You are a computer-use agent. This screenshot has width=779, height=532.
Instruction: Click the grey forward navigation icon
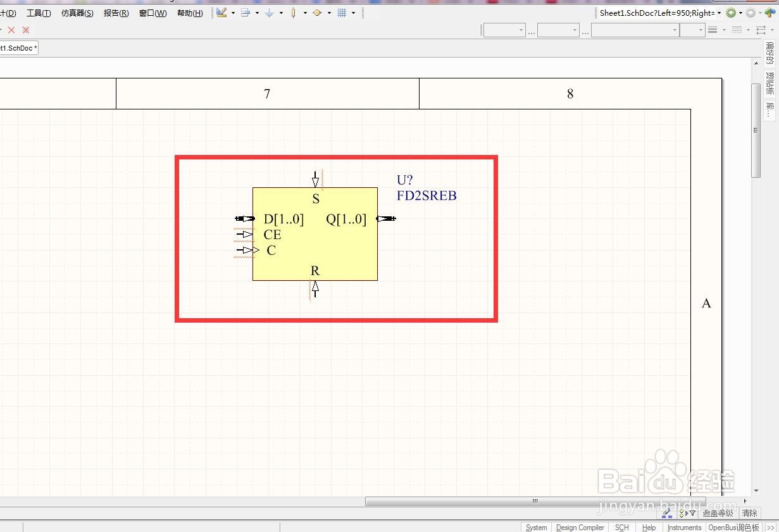click(x=751, y=13)
